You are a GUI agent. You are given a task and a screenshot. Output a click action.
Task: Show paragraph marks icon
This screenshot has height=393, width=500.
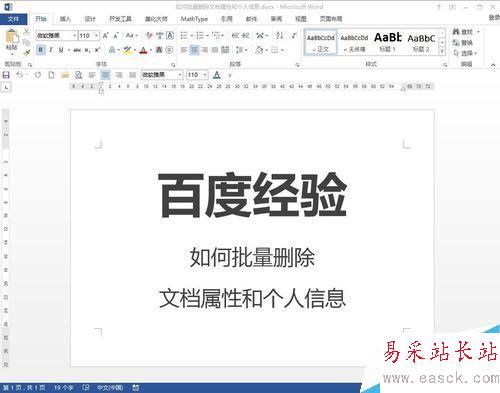point(294,35)
